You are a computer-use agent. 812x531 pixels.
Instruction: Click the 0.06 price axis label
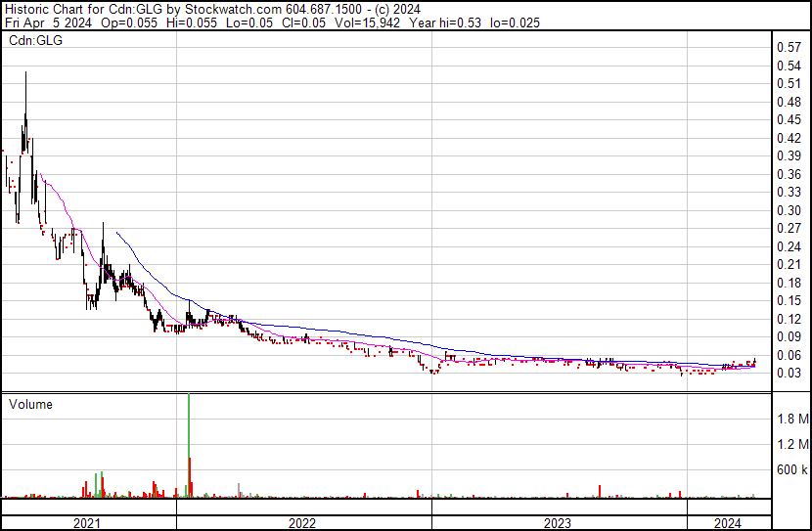pyautogui.click(x=789, y=356)
